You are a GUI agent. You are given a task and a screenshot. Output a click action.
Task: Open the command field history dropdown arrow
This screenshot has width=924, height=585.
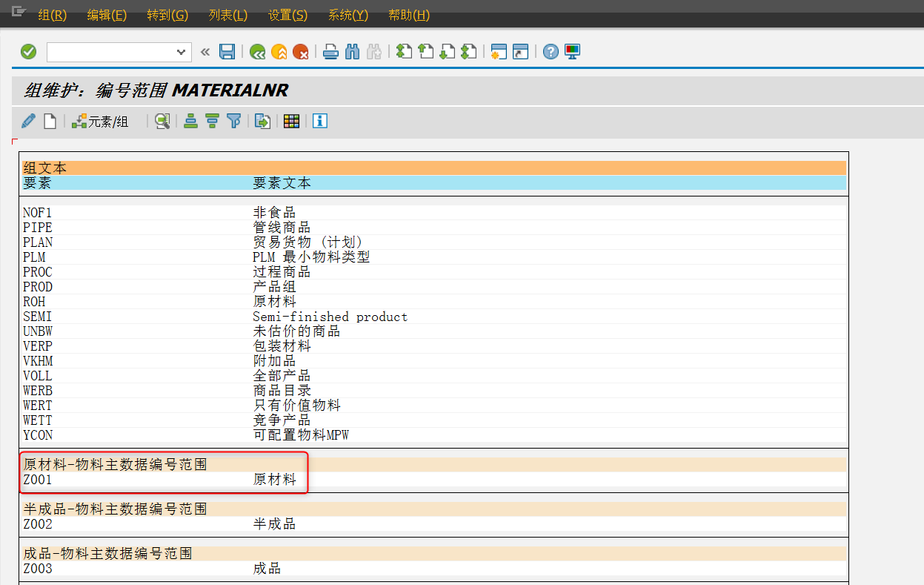pyautogui.click(x=180, y=51)
